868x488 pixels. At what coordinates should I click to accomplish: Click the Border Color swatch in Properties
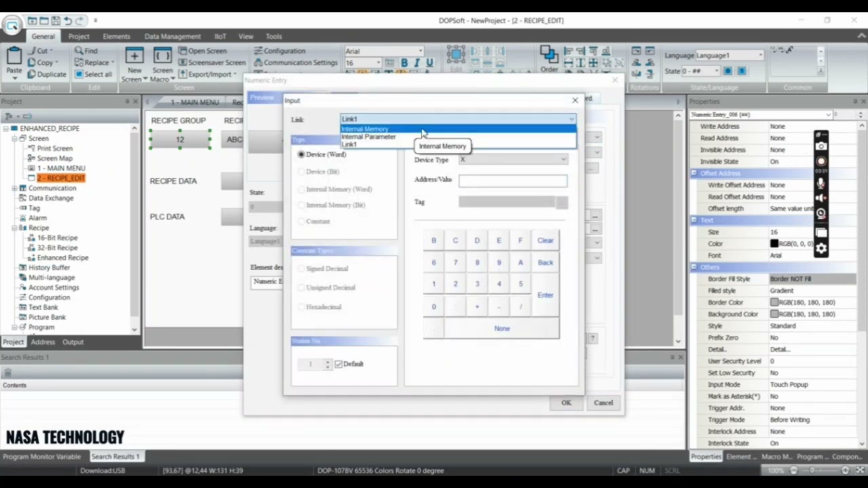click(774, 303)
